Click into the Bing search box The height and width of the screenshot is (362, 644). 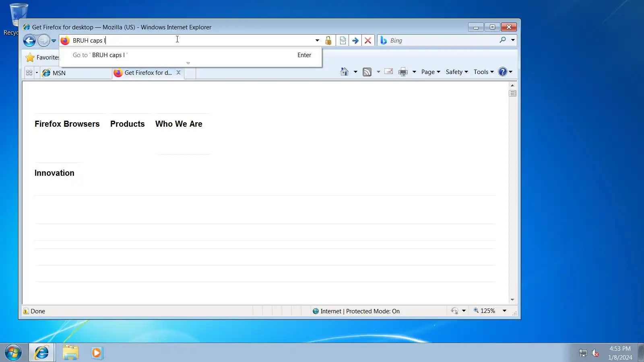click(x=443, y=41)
